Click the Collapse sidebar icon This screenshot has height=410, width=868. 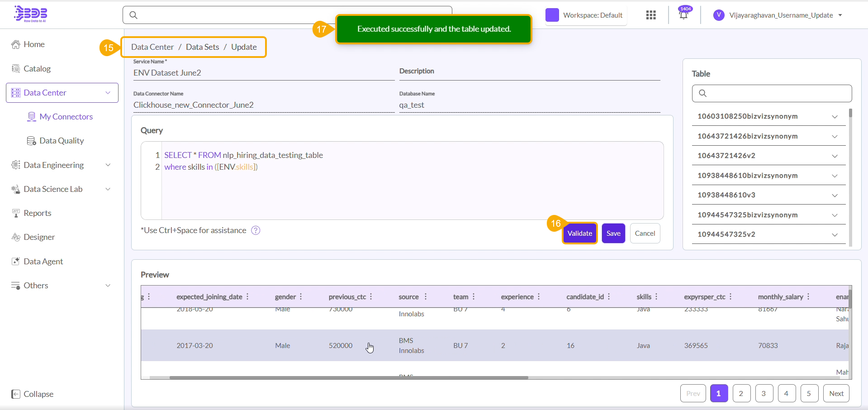click(16, 394)
